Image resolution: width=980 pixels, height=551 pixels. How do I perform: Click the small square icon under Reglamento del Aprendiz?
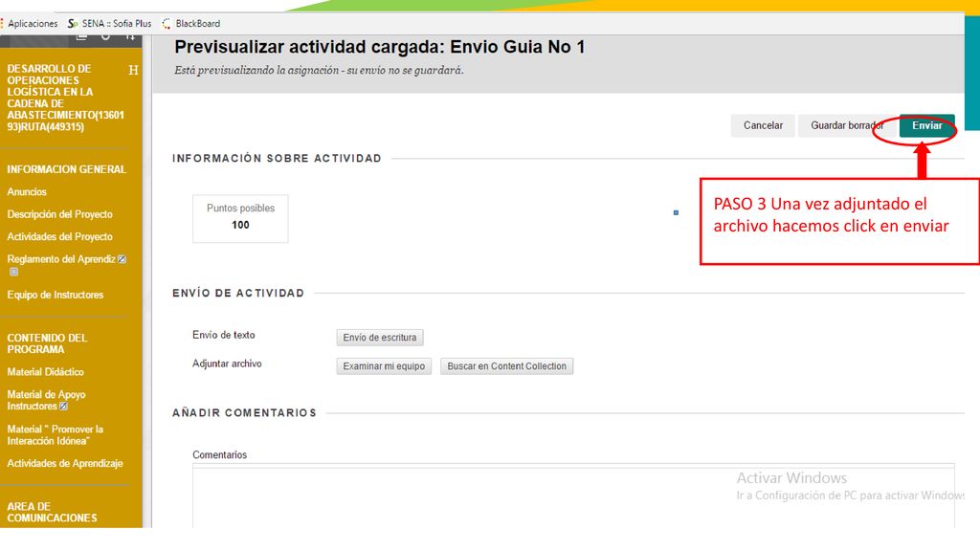(x=13, y=272)
